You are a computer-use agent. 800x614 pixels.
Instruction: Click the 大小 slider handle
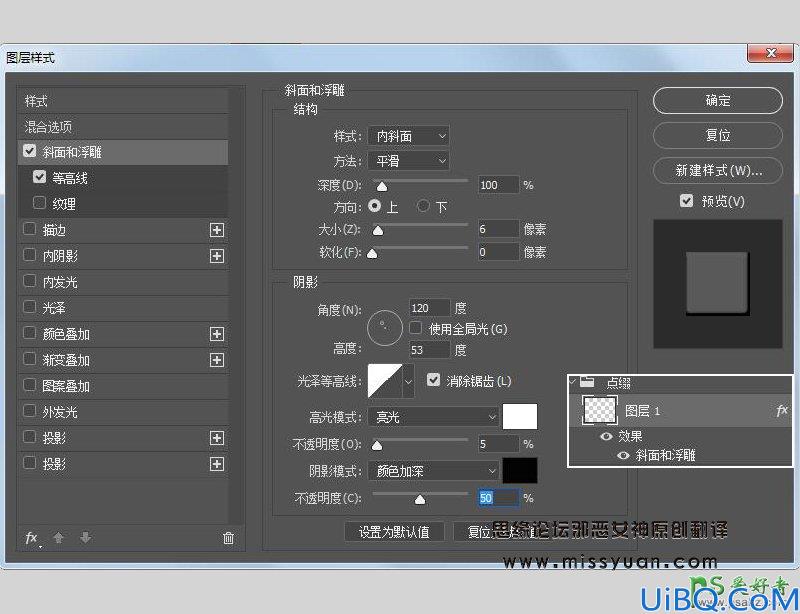pos(378,231)
